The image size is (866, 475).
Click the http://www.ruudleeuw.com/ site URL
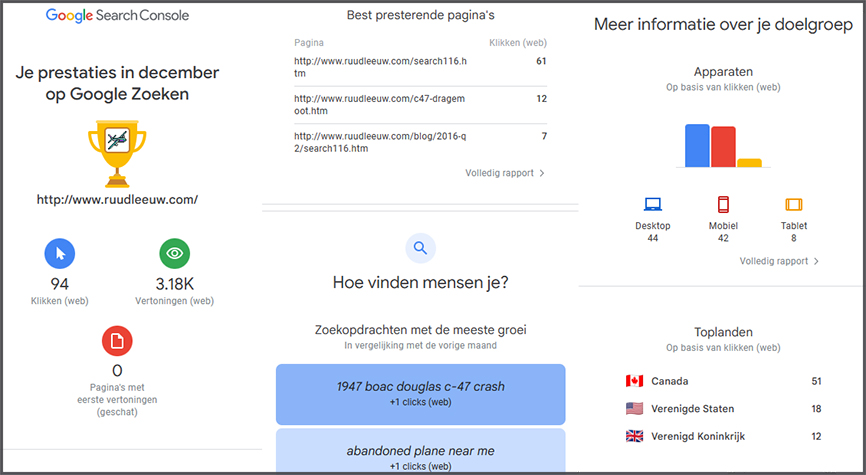[x=117, y=200]
